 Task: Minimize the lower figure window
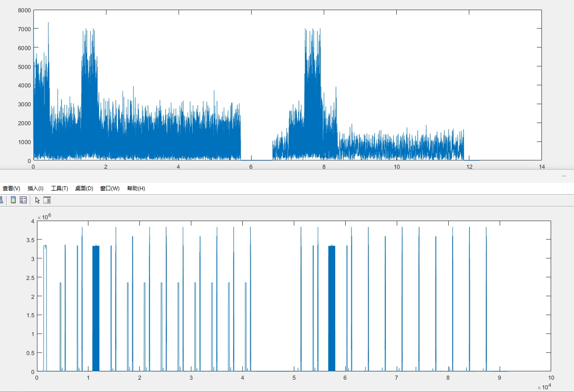pyautogui.click(x=564, y=176)
